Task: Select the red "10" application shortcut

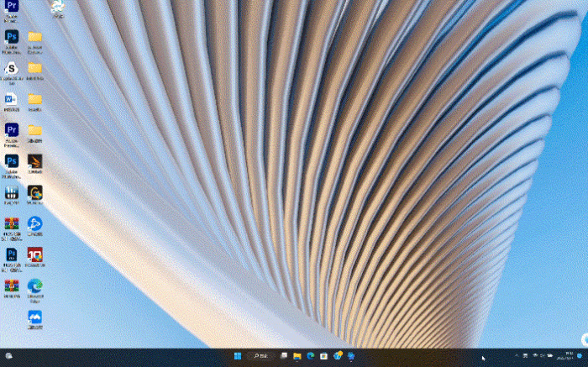Action: [34, 254]
